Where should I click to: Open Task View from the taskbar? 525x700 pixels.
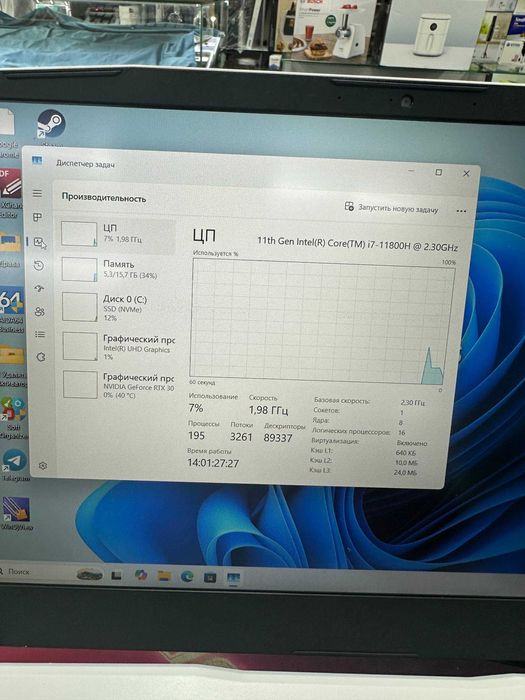(116, 575)
